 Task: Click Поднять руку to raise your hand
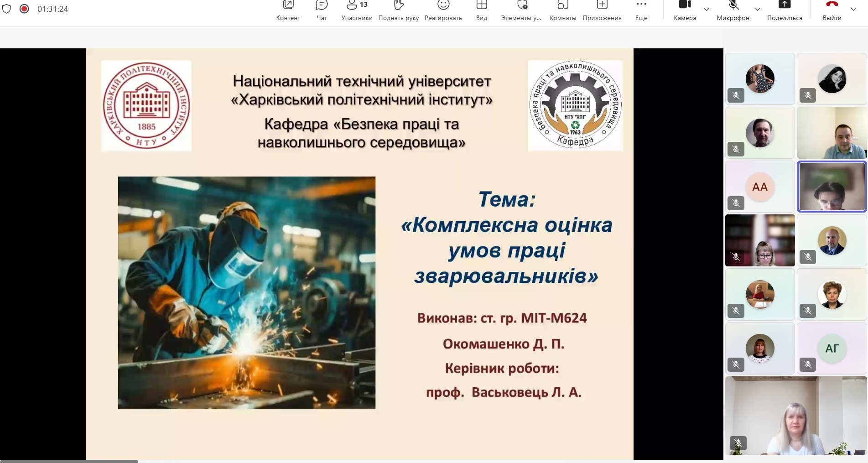399,11
